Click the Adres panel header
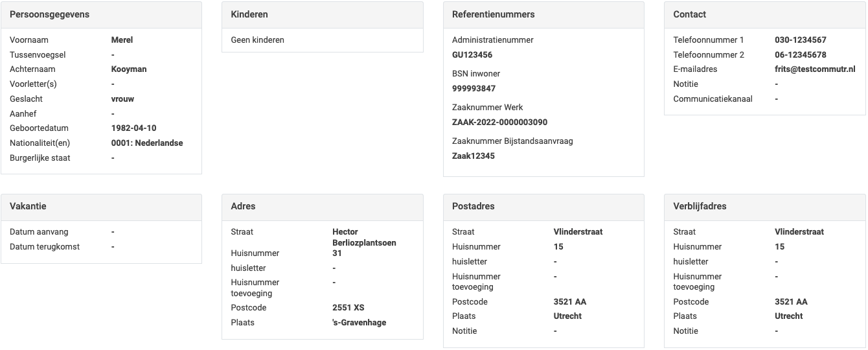The height and width of the screenshot is (350, 868). tap(243, 206)
